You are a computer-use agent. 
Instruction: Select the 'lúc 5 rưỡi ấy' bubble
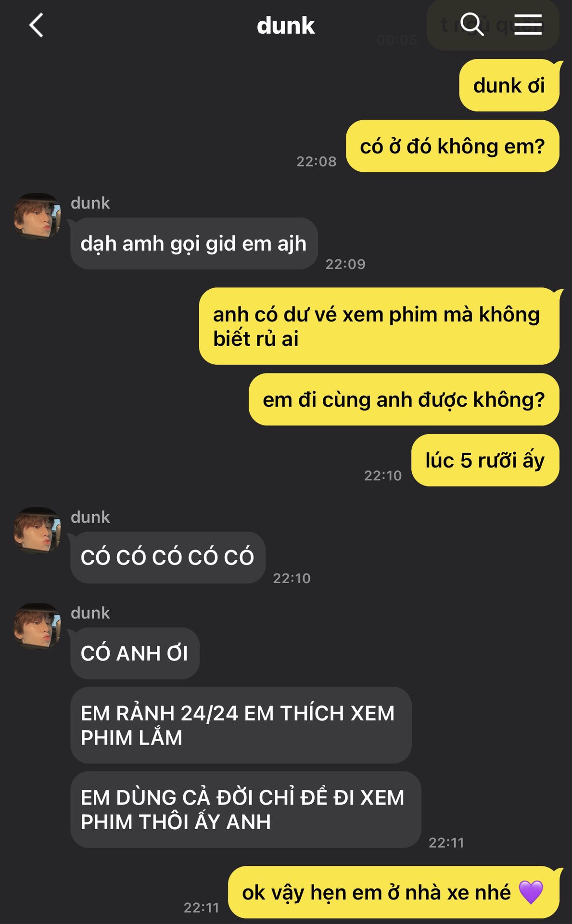pyautogui.click(x=485, y=460)
